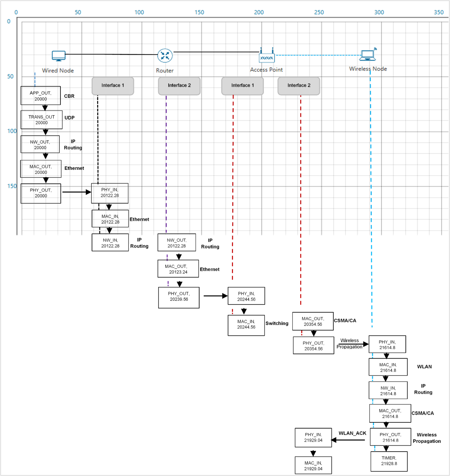450x476 pixels.
Task: Select the MAC_OUT 20000 box
Action: pos(41,169)
